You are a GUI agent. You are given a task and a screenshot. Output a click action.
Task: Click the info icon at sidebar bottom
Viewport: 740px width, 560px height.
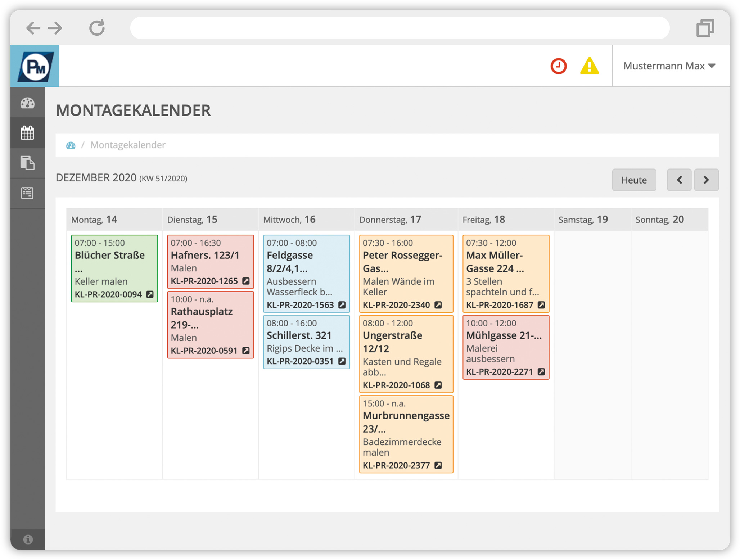[x=28, y=539]
